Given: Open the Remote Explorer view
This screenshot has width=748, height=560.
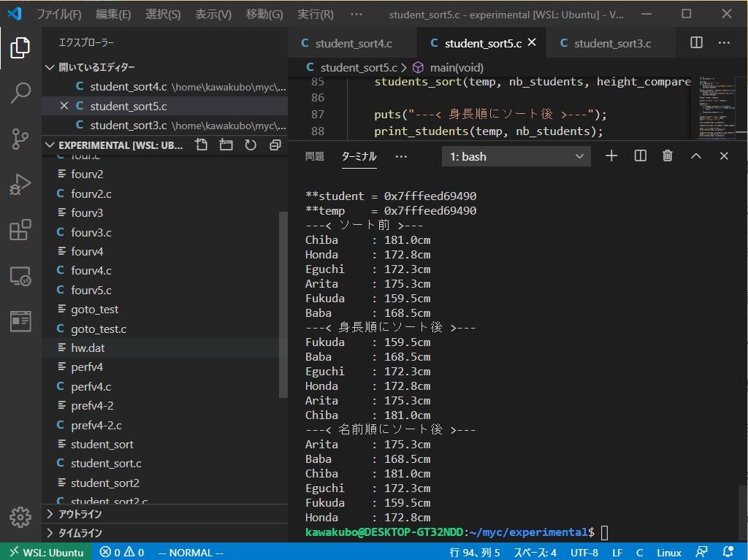Looking at the screenshot, I should (20, 276).
